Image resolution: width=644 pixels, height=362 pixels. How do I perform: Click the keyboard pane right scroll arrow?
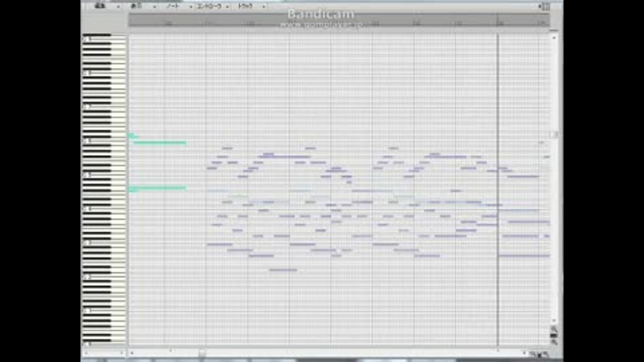121,353
